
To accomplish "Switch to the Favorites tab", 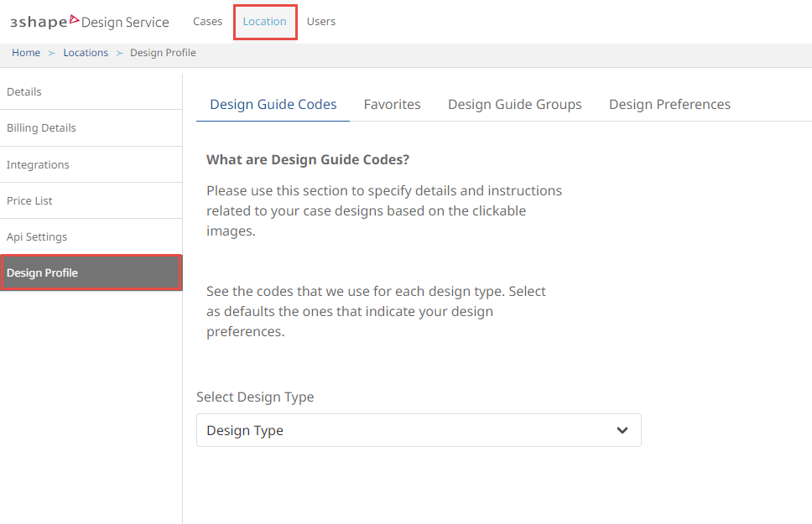I will pyautogui.click(x=392, y=104).
